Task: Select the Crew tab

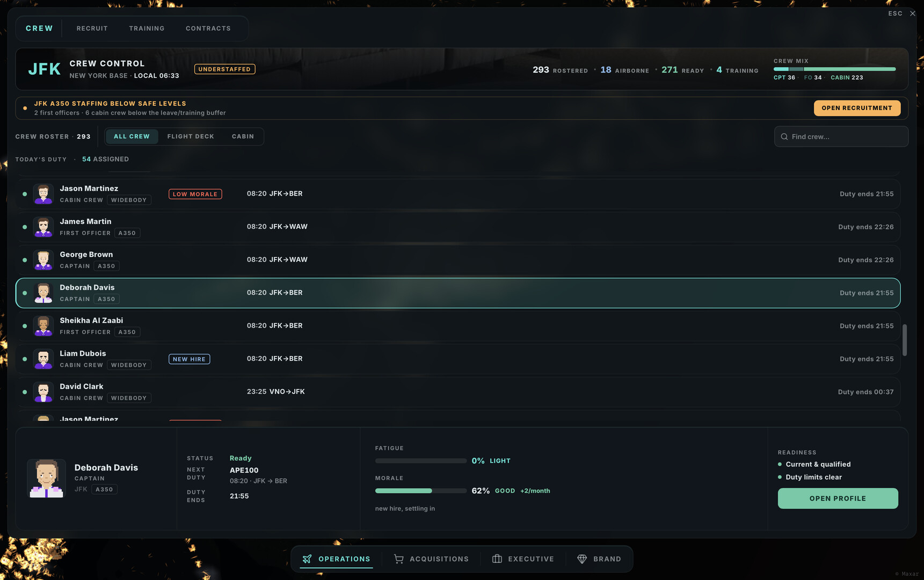Action: point(39,28)
